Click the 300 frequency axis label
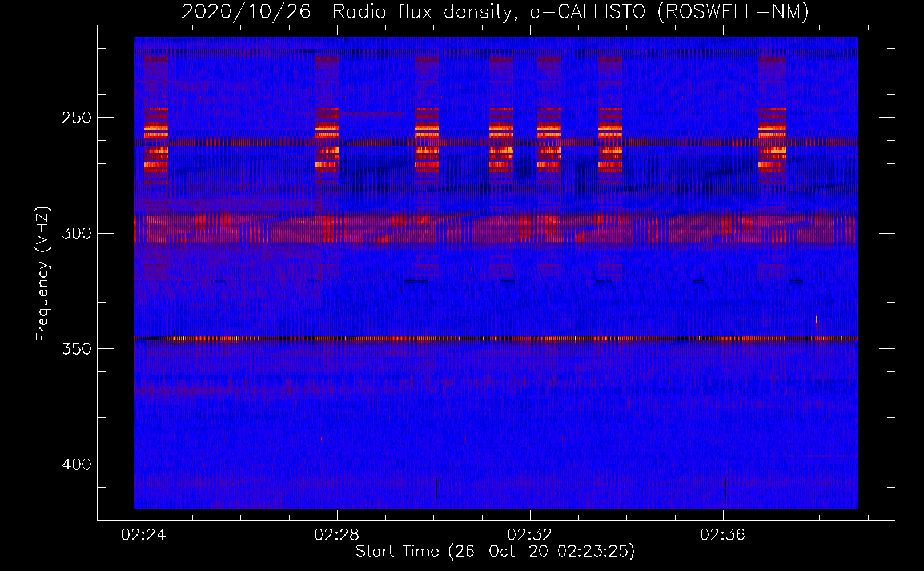This screenshot has width=924, height=571. click(77, 234)
